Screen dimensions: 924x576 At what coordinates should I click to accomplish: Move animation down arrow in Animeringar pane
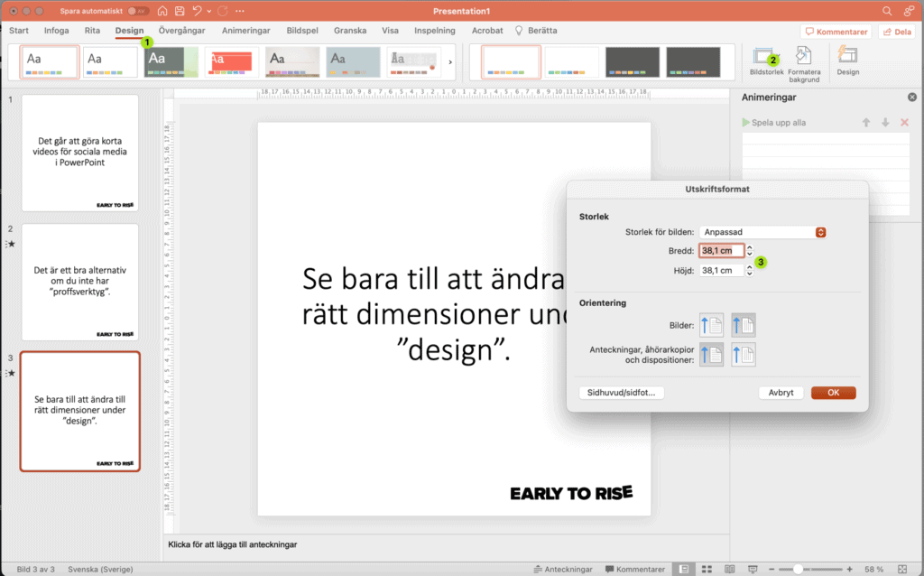coord(885,123)
